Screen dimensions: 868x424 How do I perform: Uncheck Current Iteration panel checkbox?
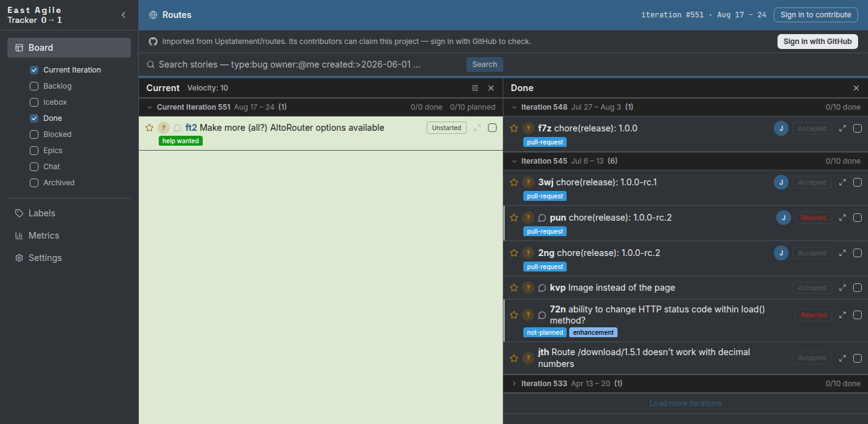point(34,70)
